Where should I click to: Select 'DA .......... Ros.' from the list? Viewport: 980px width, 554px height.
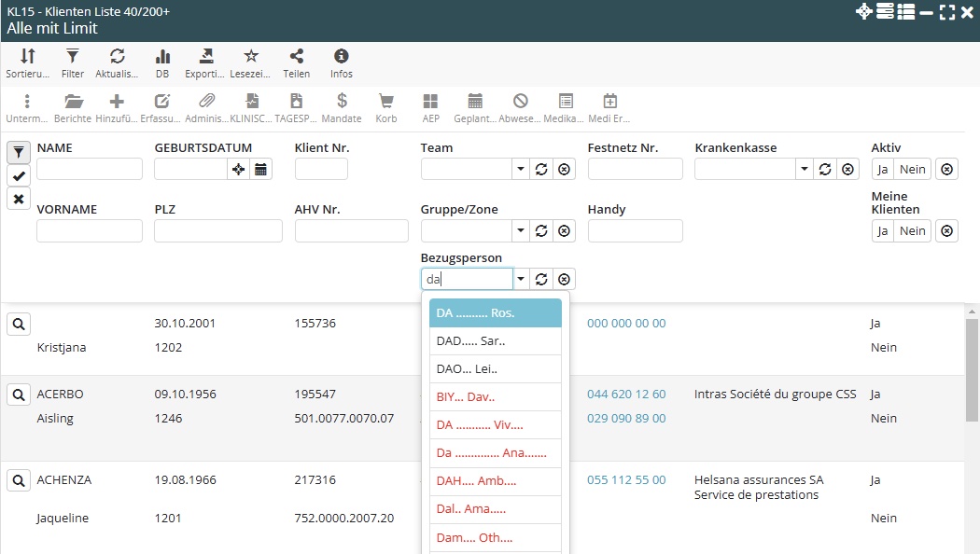[495, 313]
